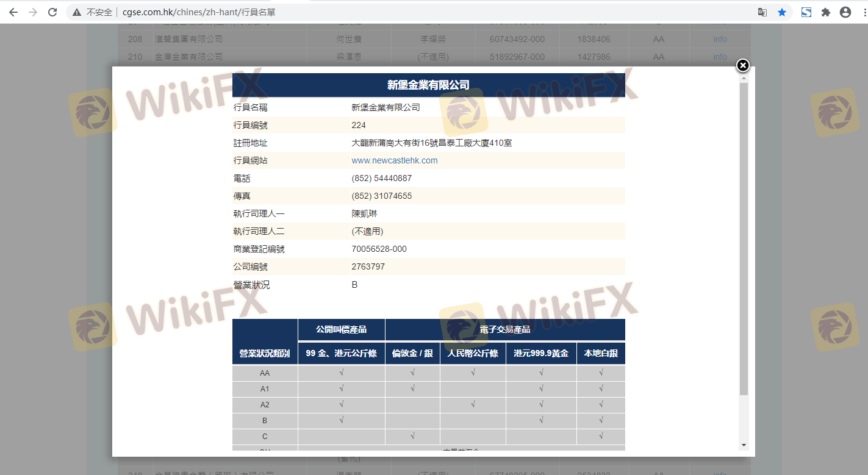Click the 公開叫價產品 column group header
The height and width of the screenshot is (475, 868).
point(342,329)
